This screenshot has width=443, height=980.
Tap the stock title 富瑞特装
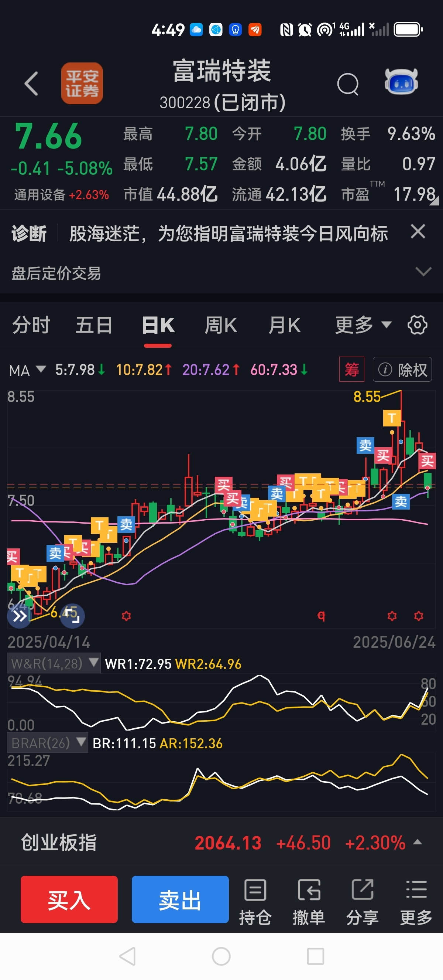coord(222,71)
